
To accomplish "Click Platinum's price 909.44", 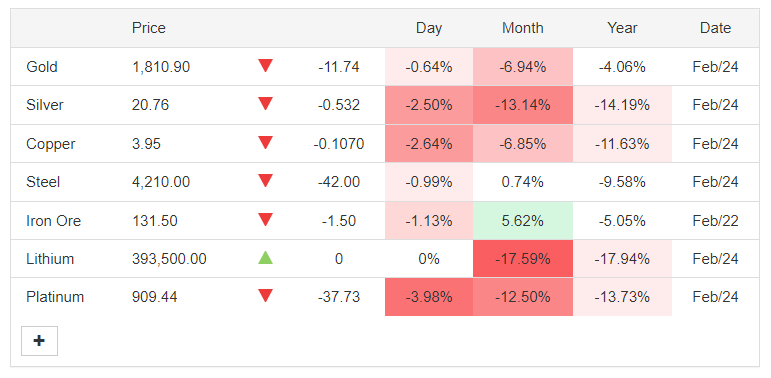I will click(154, 297).
